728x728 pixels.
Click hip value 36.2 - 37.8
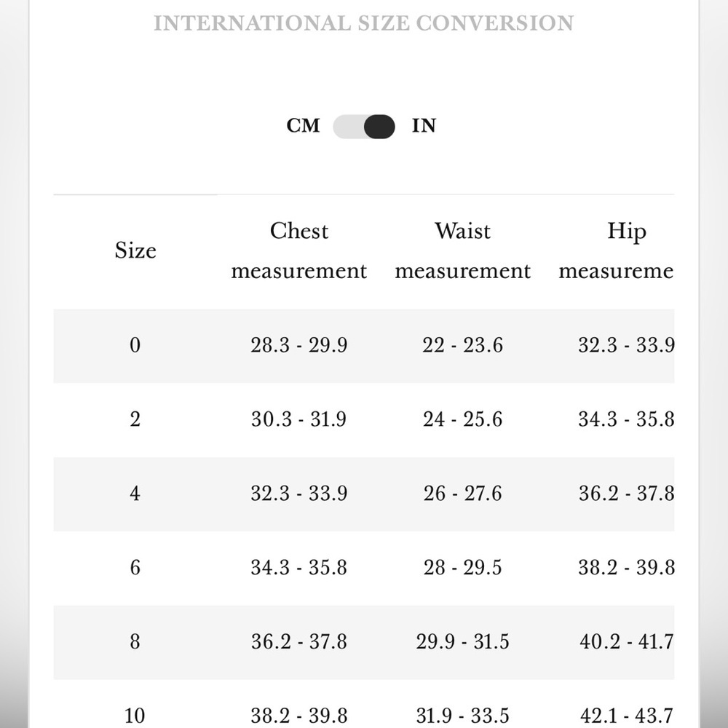point(626,494)
